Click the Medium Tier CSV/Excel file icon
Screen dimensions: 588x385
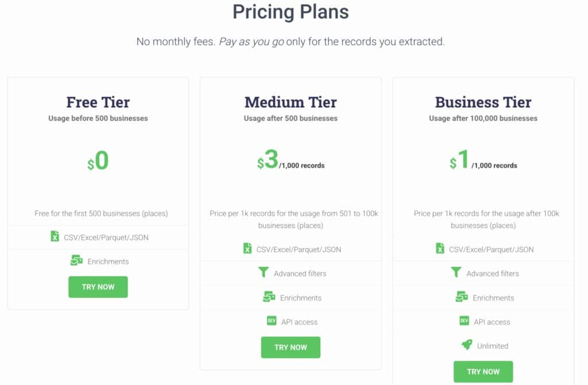247,248
